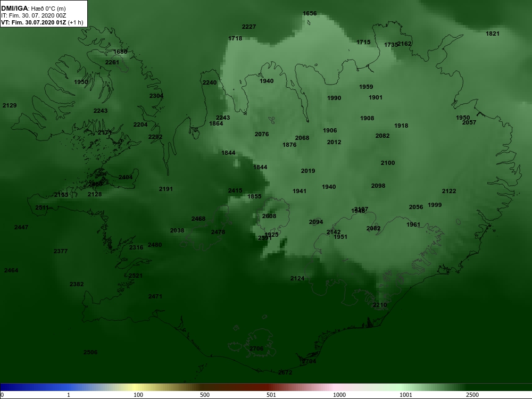The height and width of the screenshot is (399, 532).
Task: Select the 2076 value
Action: click(262, 135)
